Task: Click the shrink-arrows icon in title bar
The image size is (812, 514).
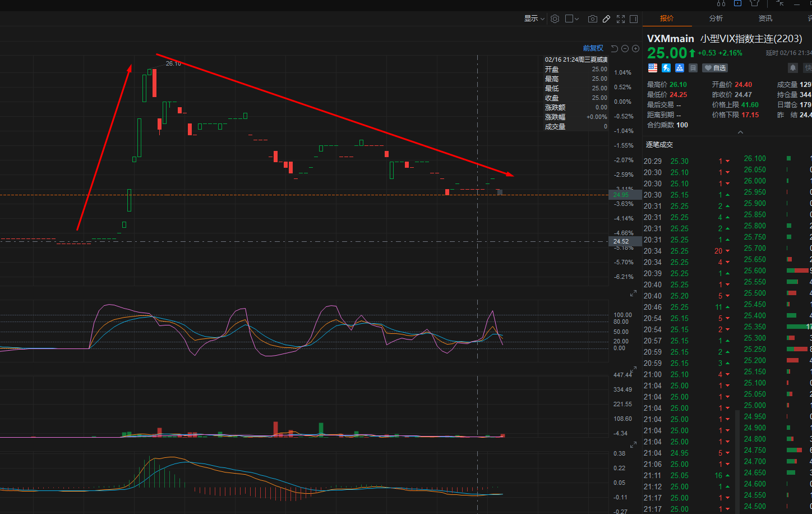Action: 779,3
